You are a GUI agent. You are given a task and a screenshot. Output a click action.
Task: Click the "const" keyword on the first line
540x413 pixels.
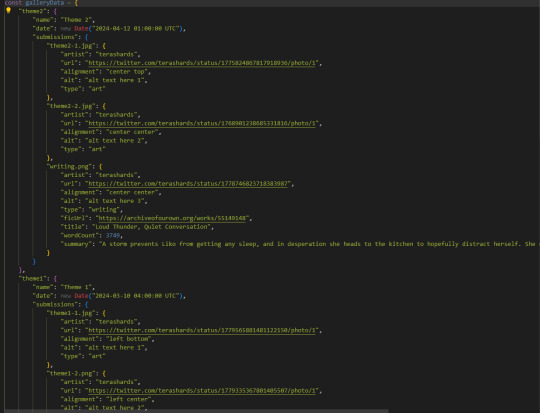coord(13,3)
